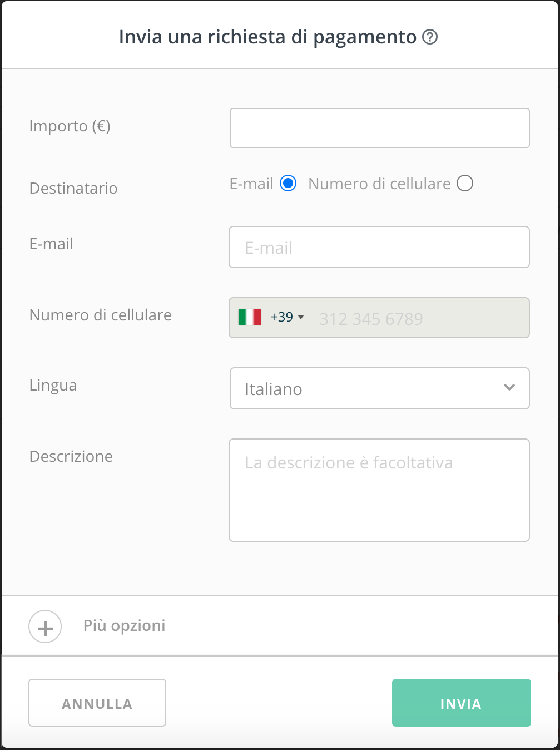The width and height of the screenshot is (560, 750).
Task: Click the Descrizione text area
Action: point(380,490)
